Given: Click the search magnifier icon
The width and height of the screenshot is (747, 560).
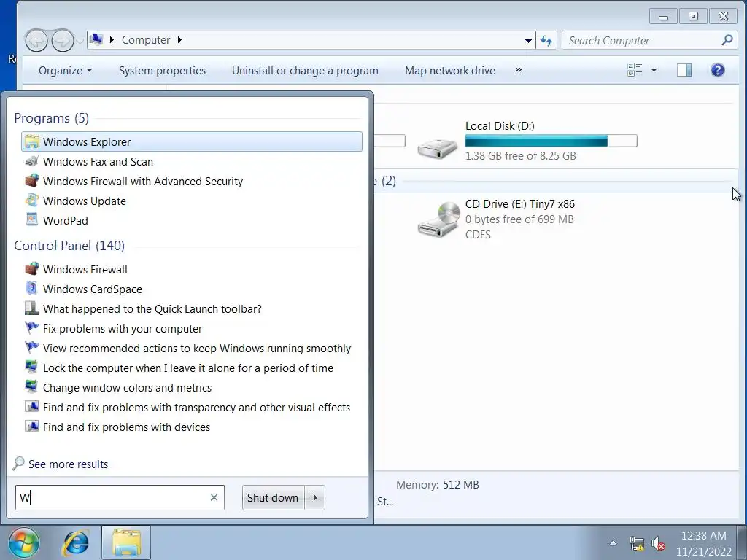Looking at the screenshot, I should click(727, 41).
